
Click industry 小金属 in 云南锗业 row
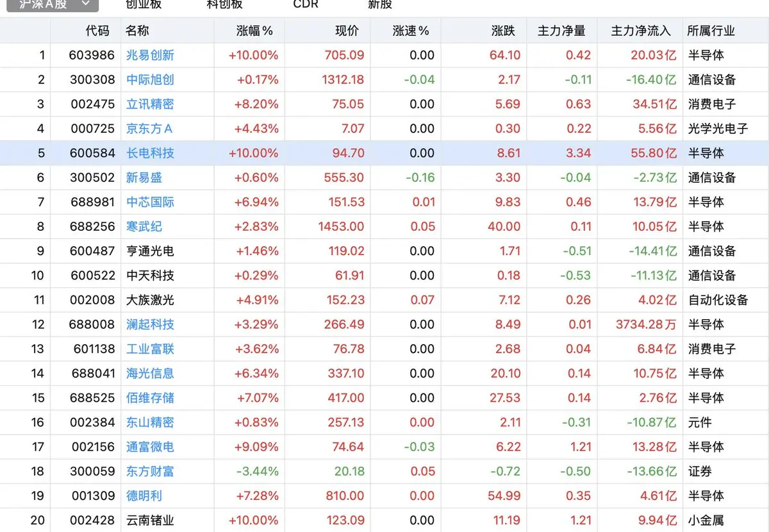706,520
